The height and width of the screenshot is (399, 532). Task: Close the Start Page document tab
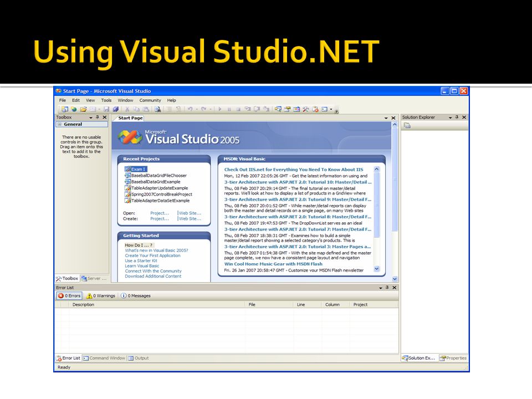(393, 118)
